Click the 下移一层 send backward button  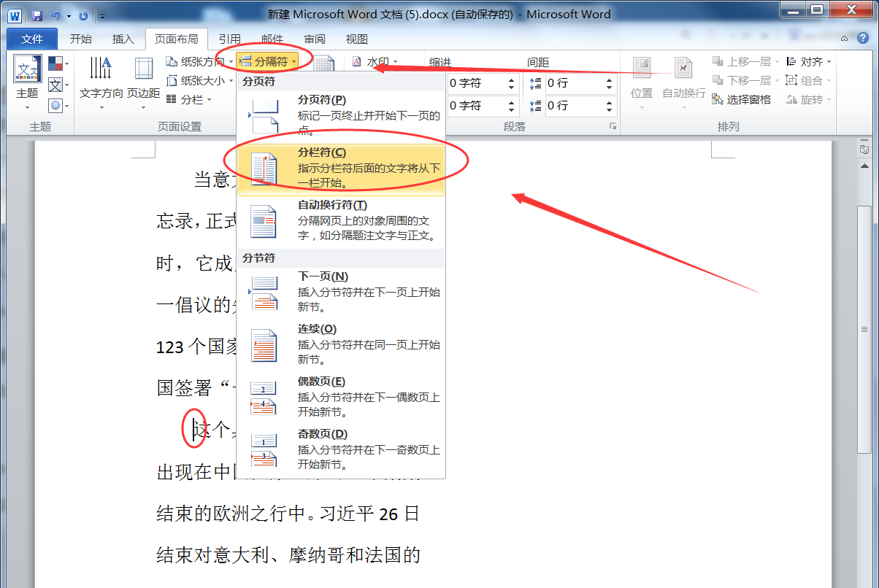click(x=745, y=81)
